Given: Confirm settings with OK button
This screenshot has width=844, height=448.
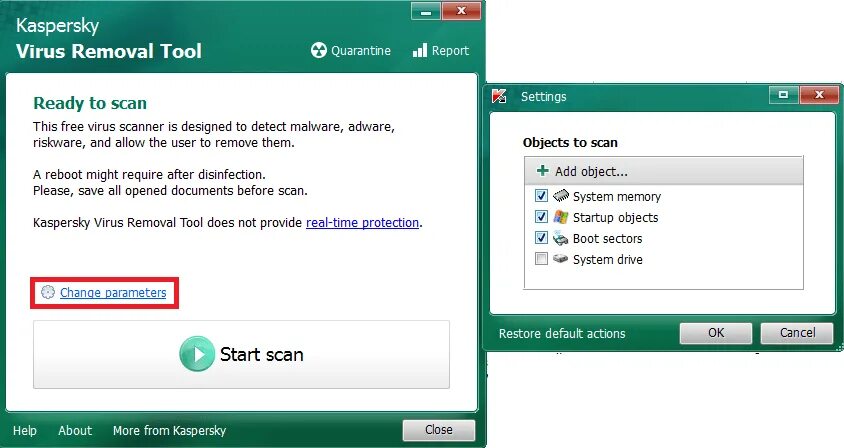Looking at the screenshot, I should (716, 333).
